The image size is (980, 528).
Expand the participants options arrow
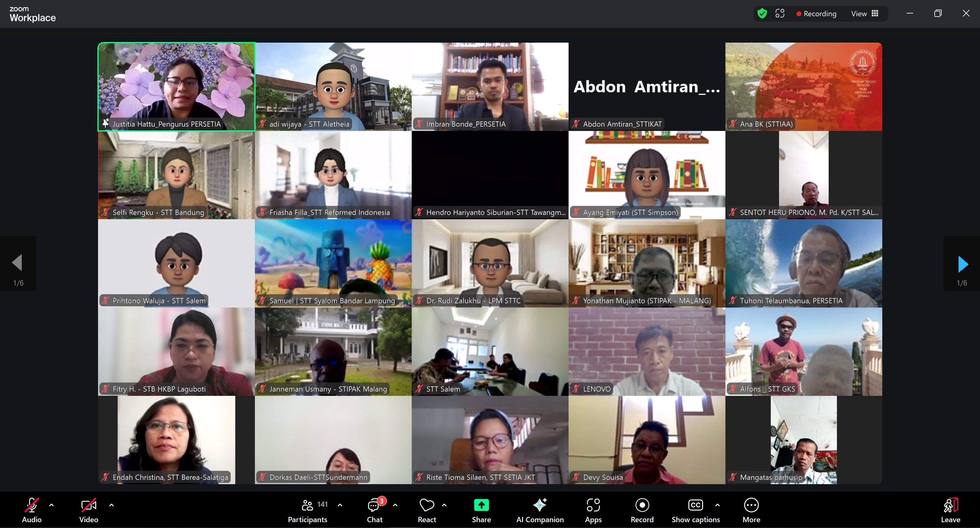[x=340, y=505]
